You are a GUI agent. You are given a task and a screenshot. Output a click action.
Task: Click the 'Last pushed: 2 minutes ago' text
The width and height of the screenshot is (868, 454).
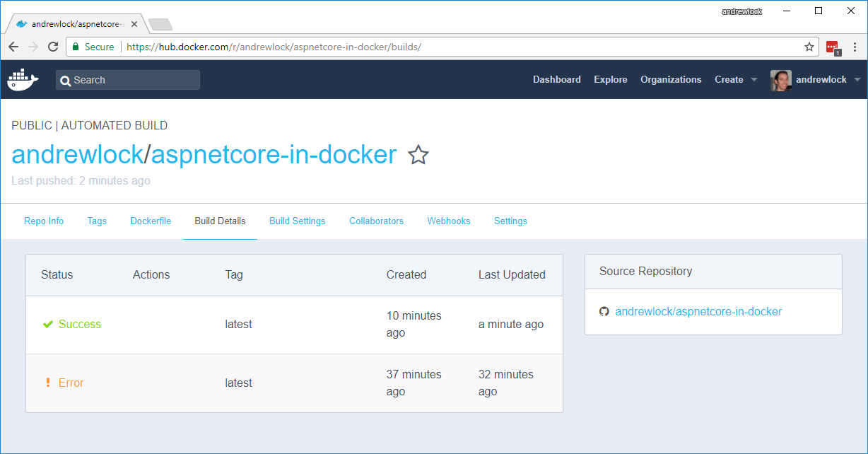coord(81,180)
